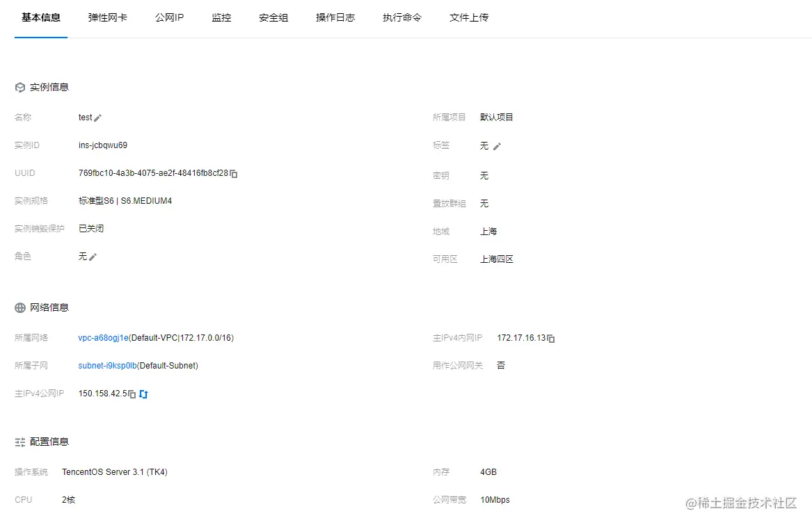Viewport: 812px width, 525px height.
Task: Click the 上海四区 availability zone value
Action: (497, 259)
